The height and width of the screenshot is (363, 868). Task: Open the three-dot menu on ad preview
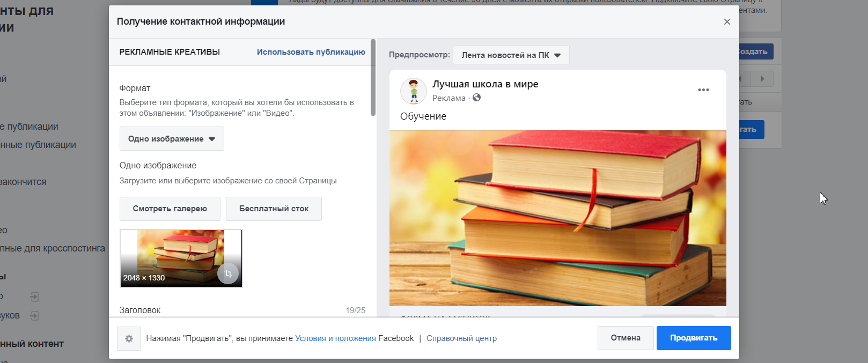coord(703,90)
